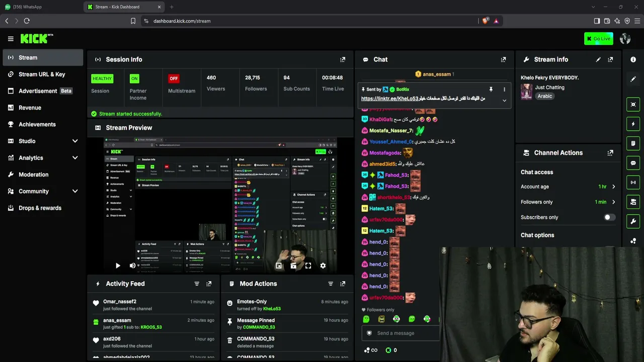Viewport: 644px width, 362px height.
Task: Open the hamburger navigation menu
Action: [11, 39]
